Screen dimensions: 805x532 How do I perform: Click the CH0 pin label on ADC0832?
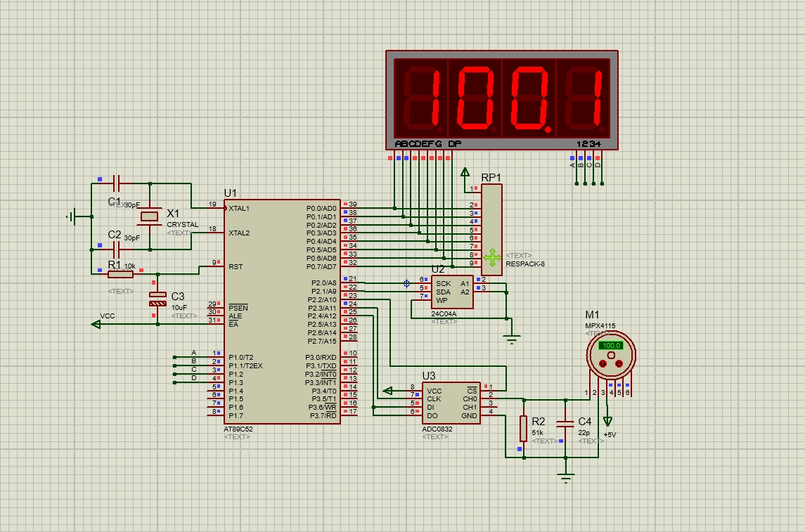click(470, 398)
